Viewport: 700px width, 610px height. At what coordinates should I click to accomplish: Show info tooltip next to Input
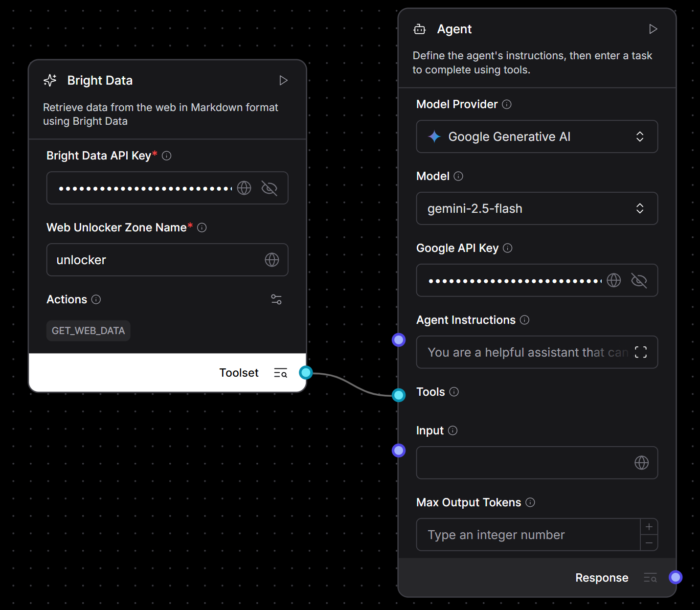point(452,430)
